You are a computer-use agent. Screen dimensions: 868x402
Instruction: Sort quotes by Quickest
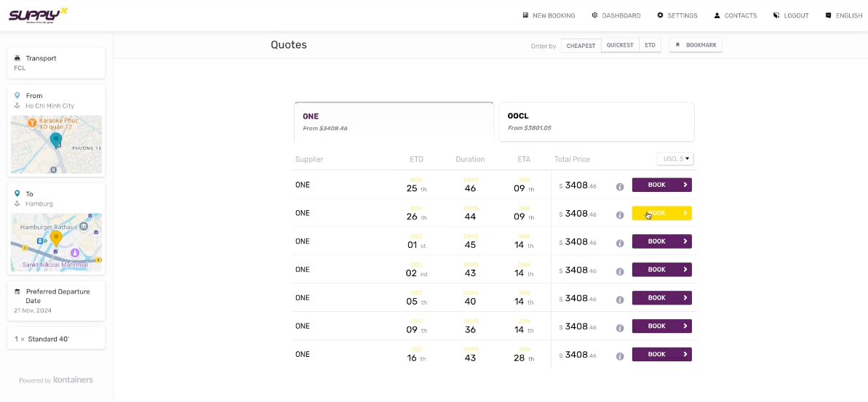pos(620,45)
